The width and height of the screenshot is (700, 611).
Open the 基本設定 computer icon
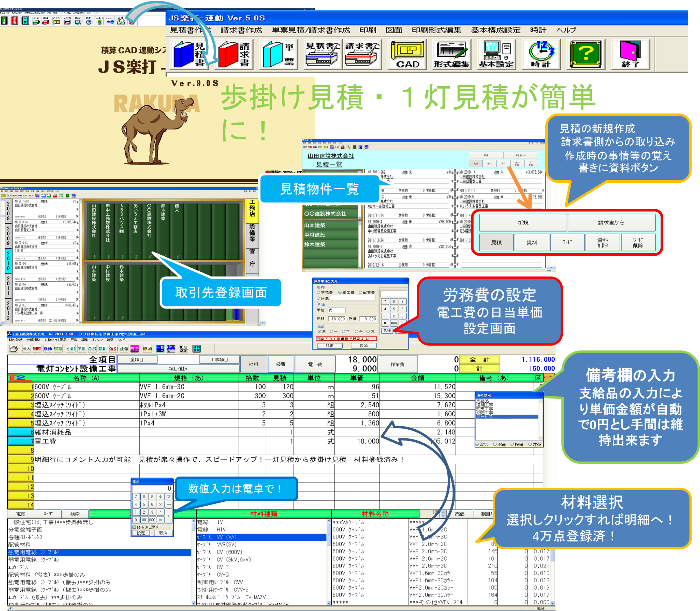[496, 54]
